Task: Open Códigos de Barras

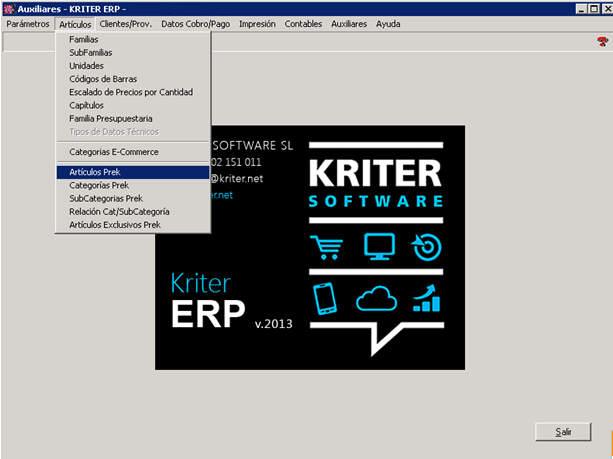Action: (x=133, y=79)
